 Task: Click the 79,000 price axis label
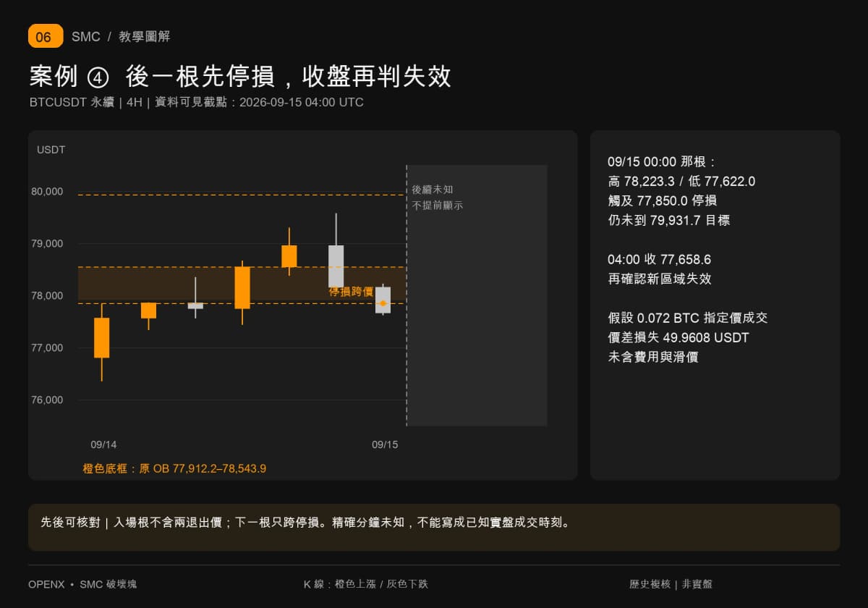click(x=47, y=244)
